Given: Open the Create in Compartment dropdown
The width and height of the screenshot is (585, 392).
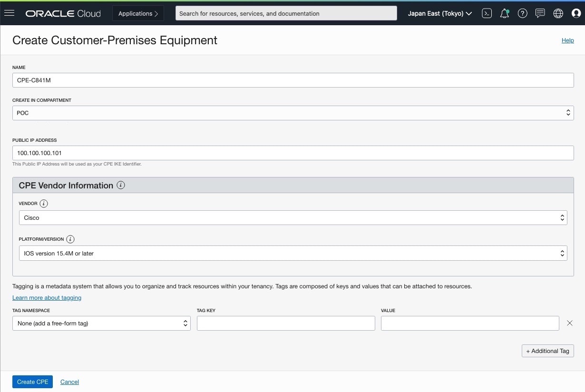Looking at the screenshot, I should (293, 113).
